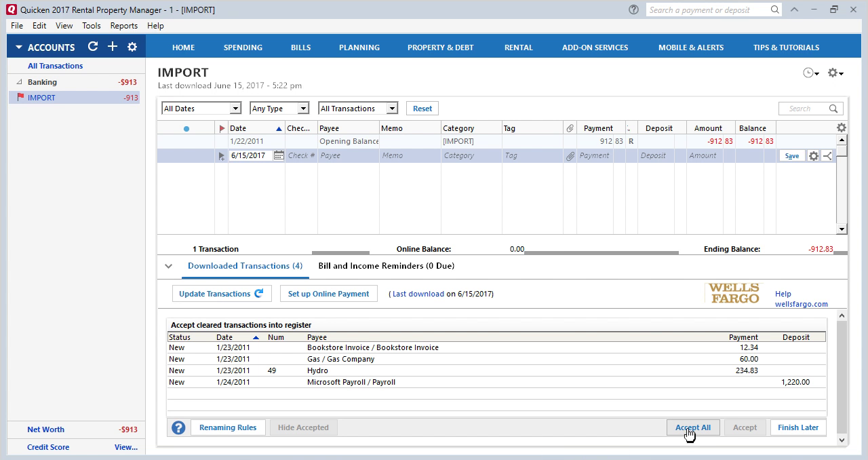Collapse the Accounts bar arrow

[19, 47]
